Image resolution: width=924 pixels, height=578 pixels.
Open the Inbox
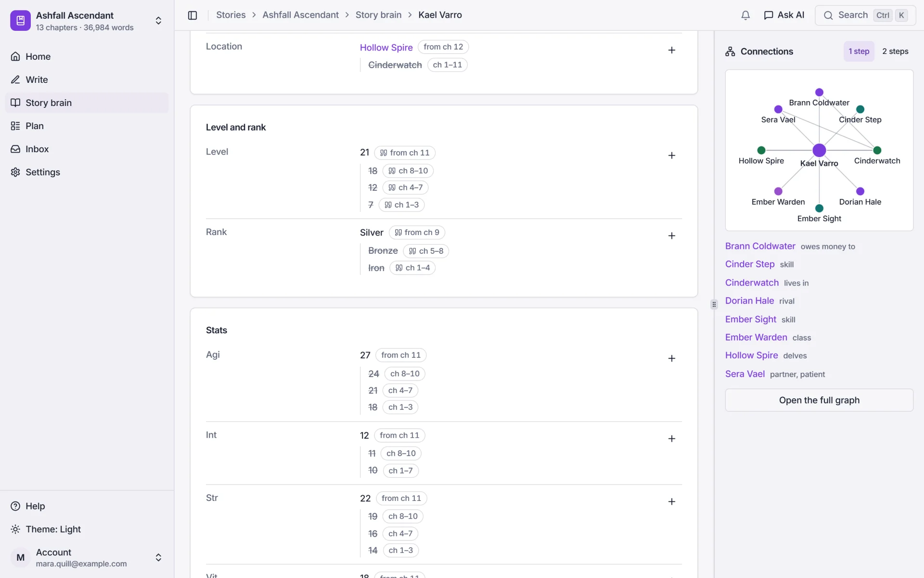point(87,149)
